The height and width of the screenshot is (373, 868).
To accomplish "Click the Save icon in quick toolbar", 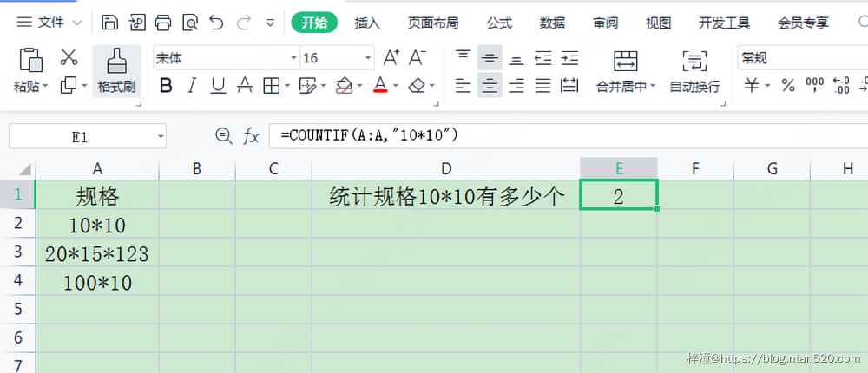I will point(110,23).
